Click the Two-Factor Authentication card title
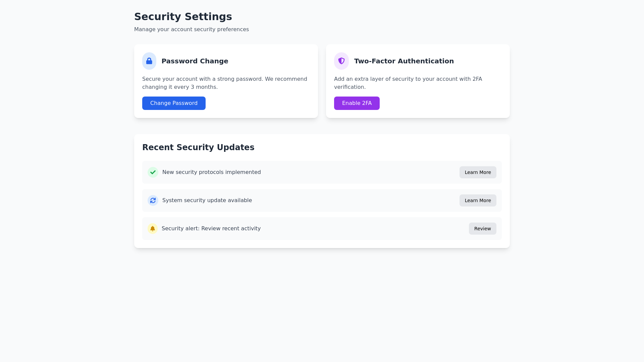 pos(404,61)
